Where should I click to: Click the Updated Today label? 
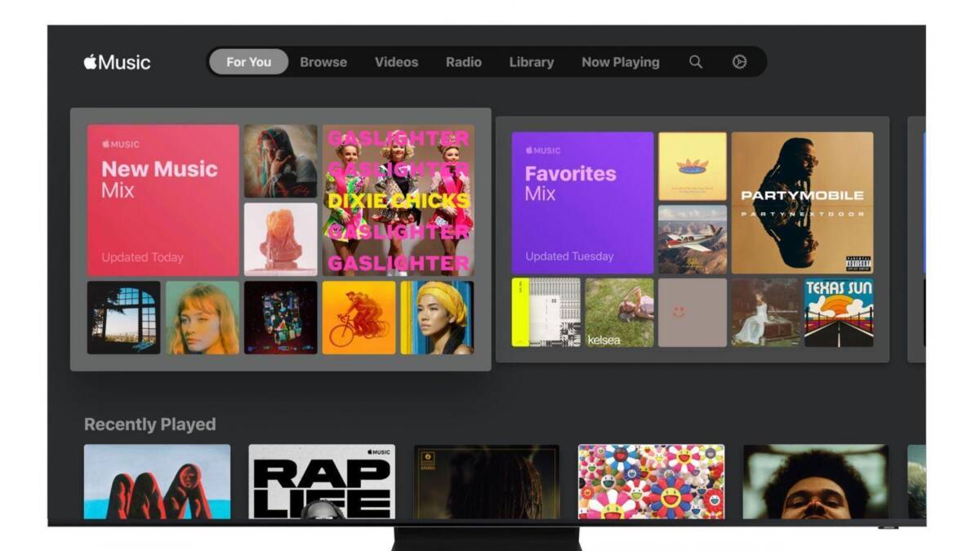click(x=142, y=257)
